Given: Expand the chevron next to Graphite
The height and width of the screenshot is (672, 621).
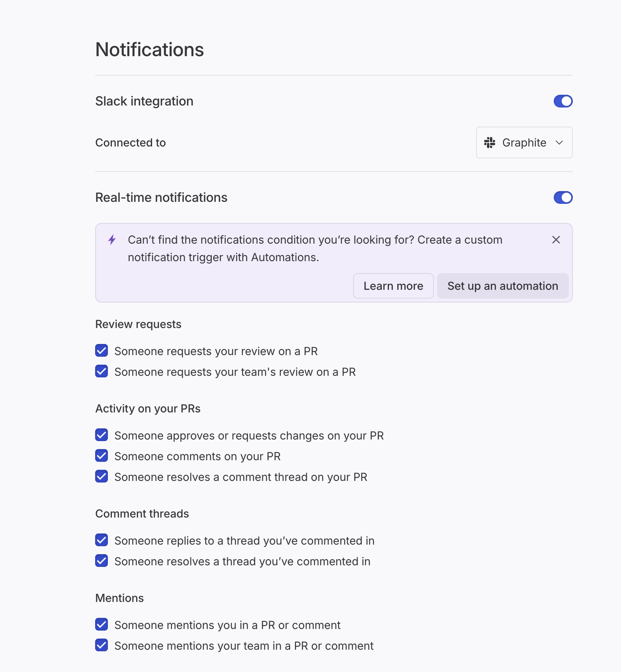Looking at the screenshot, I should tap(559, 143).
